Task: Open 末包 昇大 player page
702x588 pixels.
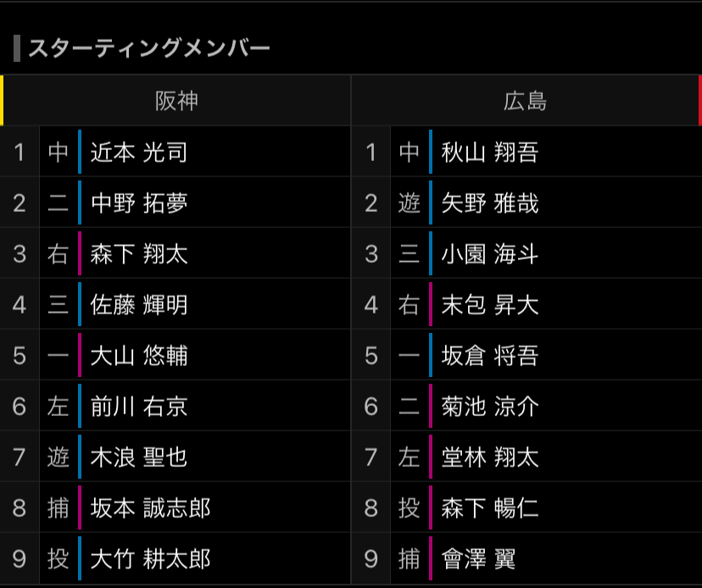Action: click(489, 305)
